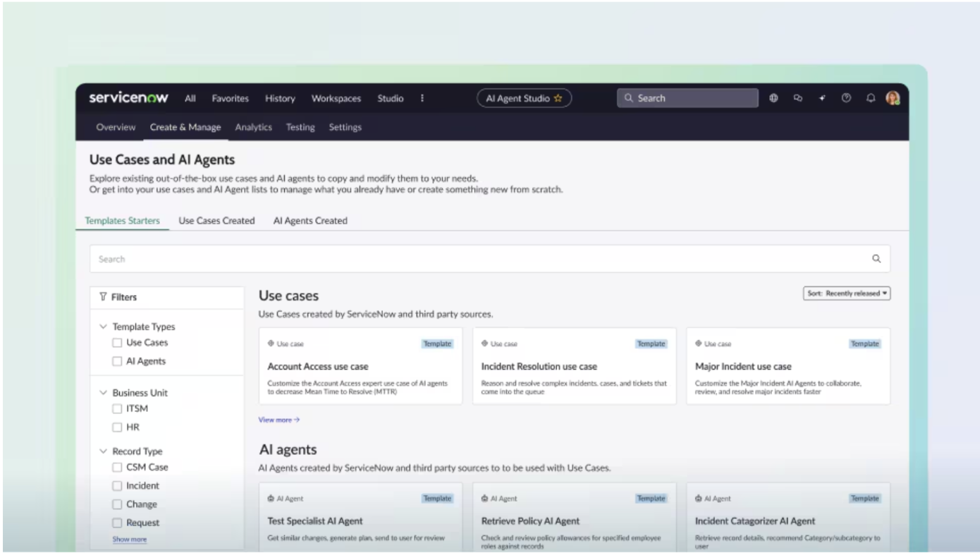Click the AI Agent icon on Retrieve Policy card

(x=484, y=499)
